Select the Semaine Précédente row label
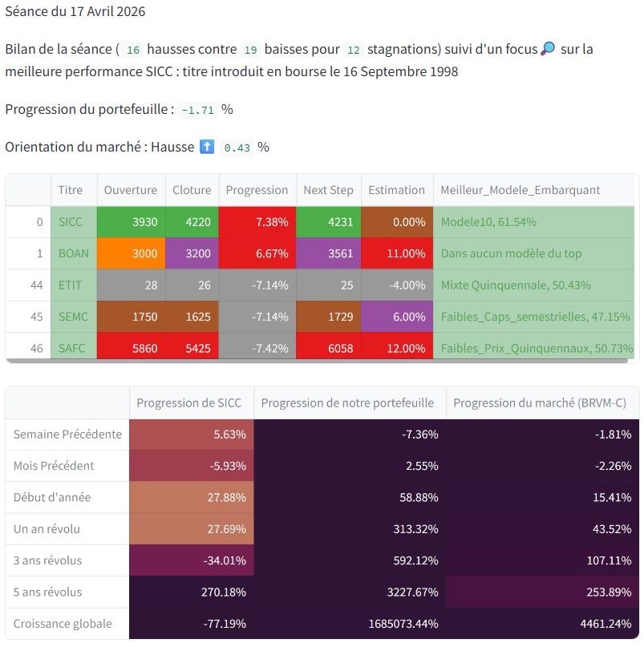644x647 pixels. 67,435
